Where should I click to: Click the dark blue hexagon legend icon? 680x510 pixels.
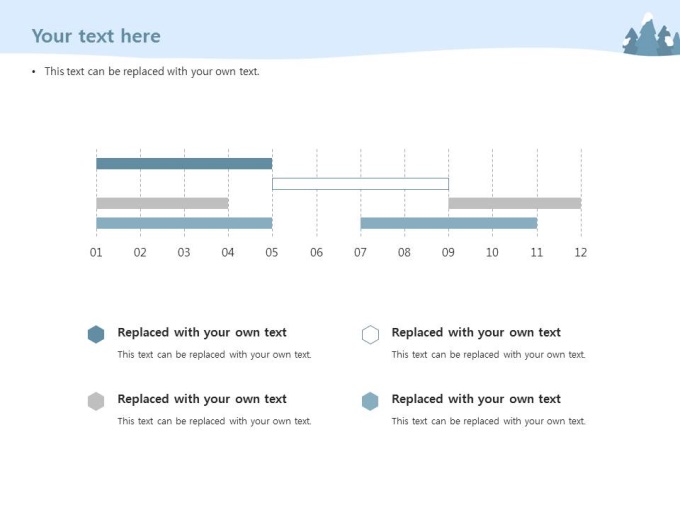[x=96, y=334]
